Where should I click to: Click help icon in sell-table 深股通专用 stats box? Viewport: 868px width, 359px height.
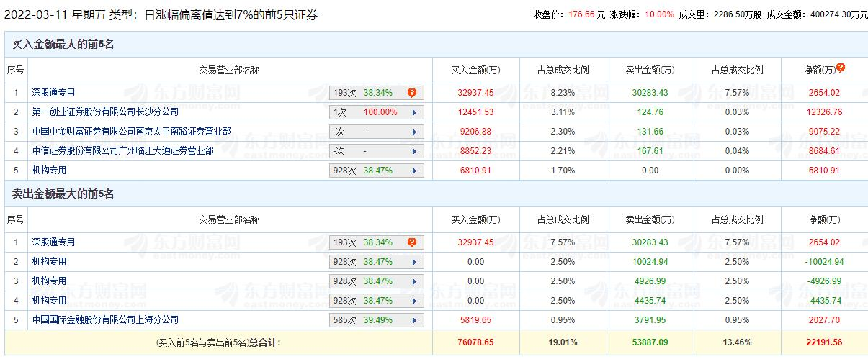pos(412,242)
